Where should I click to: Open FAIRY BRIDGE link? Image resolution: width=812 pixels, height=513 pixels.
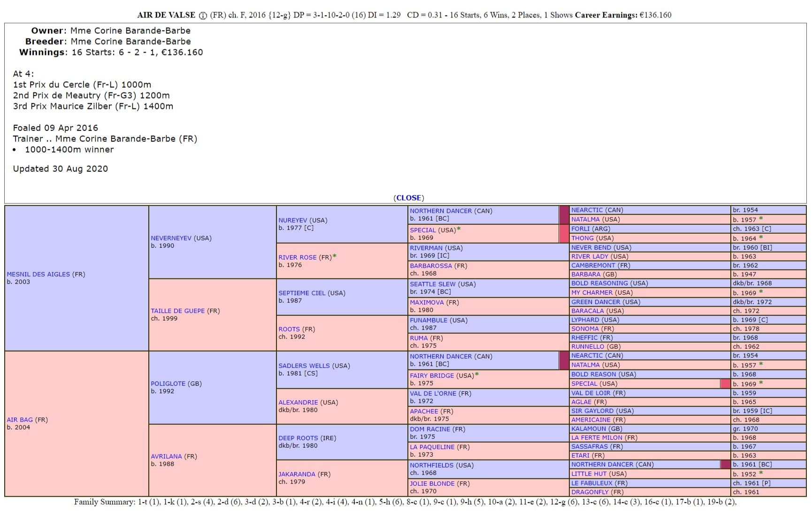[432, 375]
